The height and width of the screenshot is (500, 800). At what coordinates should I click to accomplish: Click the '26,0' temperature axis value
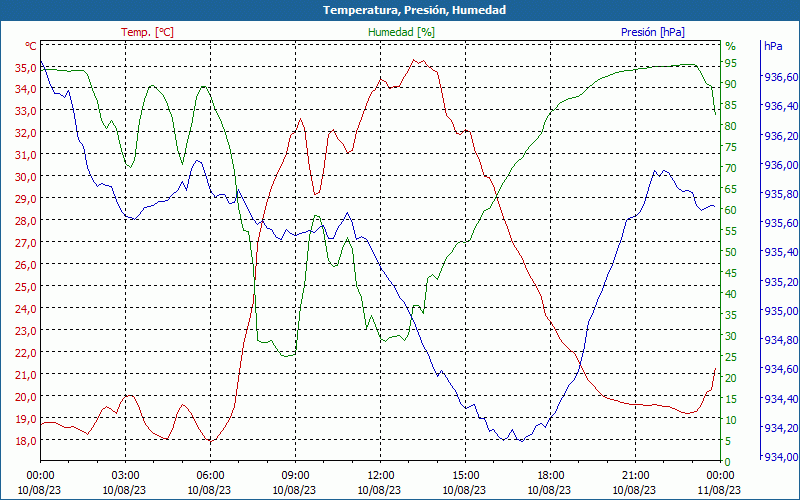point(26,264)
